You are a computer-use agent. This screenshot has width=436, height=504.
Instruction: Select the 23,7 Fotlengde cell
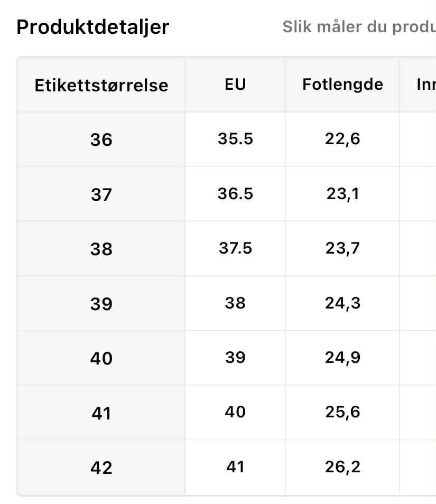click(342, 248)
